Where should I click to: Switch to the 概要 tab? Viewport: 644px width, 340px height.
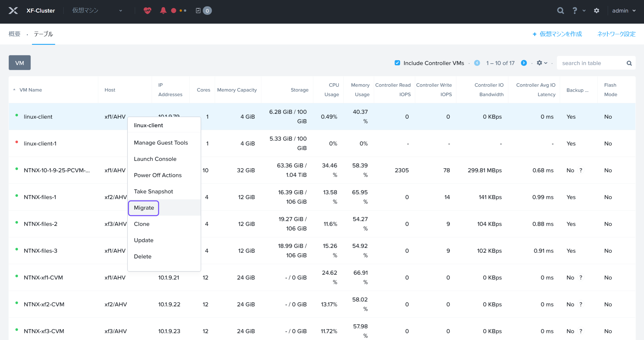[14, 34]
